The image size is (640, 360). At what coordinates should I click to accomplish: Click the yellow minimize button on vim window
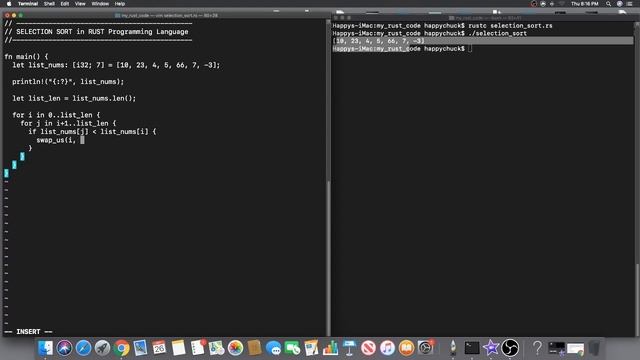click(14, 16)
